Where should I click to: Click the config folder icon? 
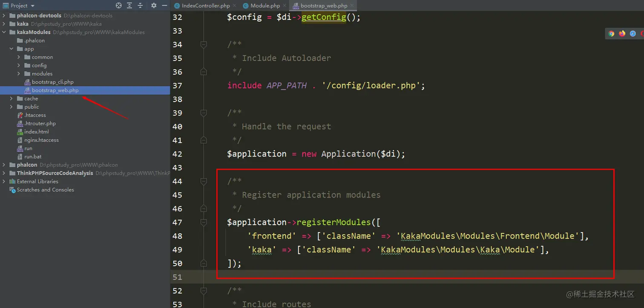(x=27, y=66)
